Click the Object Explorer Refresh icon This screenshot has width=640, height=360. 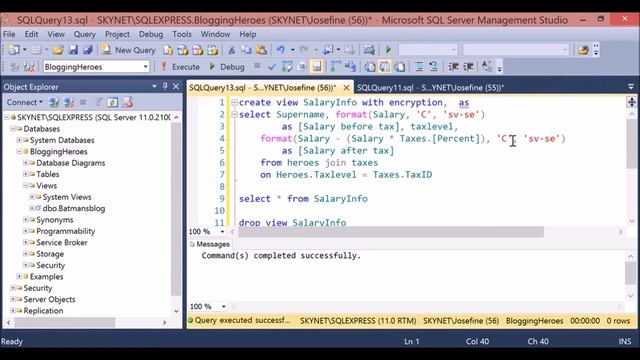click(113, 102)
